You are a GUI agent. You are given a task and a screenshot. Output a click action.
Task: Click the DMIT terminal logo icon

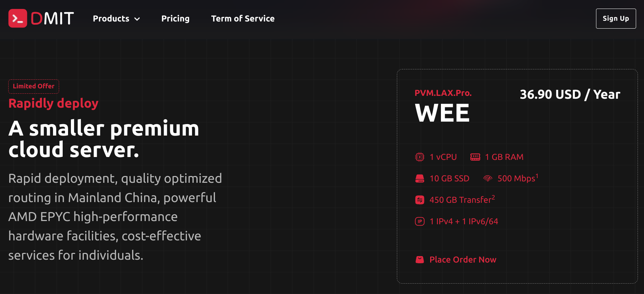18,18
